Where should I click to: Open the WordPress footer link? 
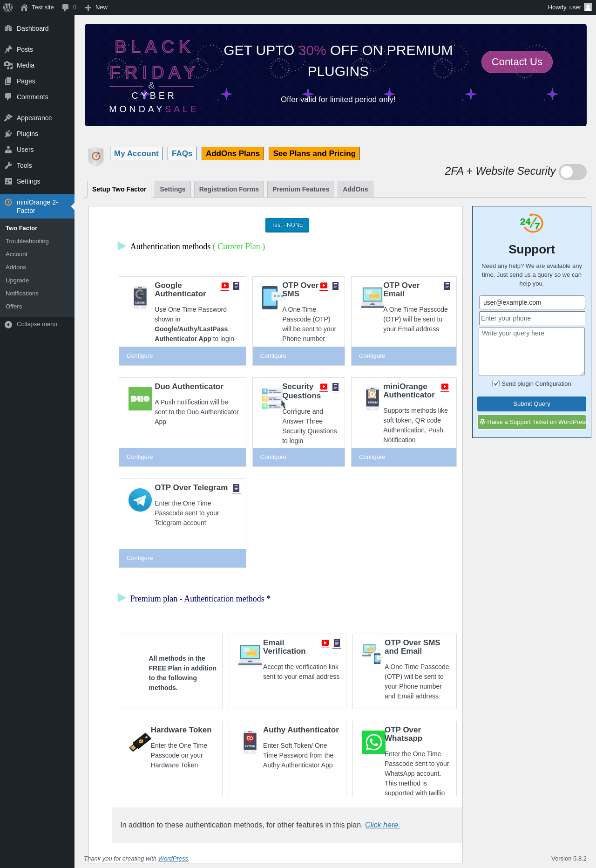pyautogui.click(x=173, y=859)
